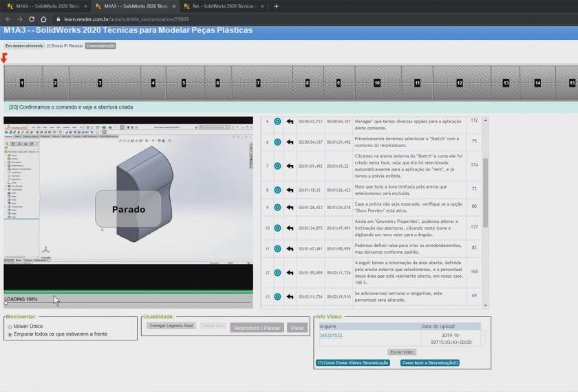Select the 'Mover Único' radio option
578x392 pixels.
10,327
